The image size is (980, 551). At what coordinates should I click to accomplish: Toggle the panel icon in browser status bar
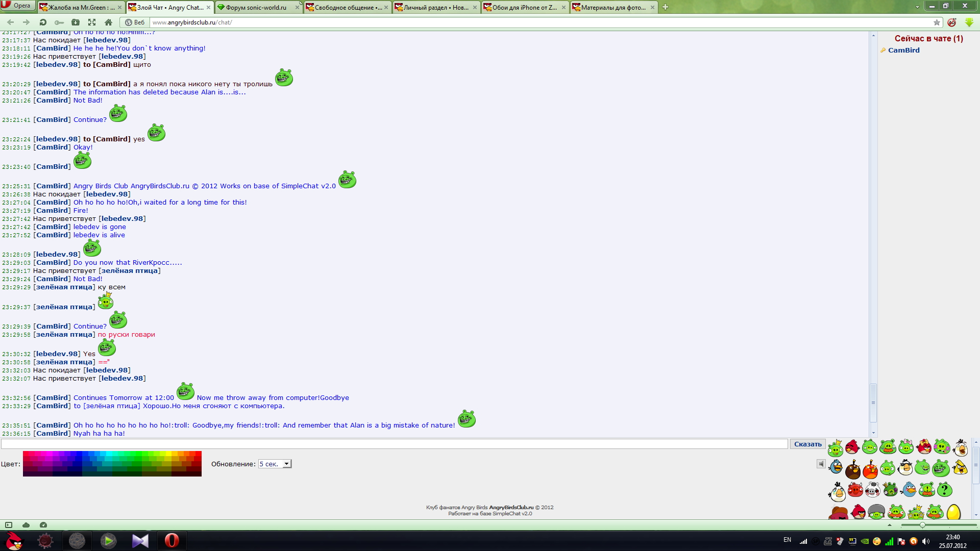click(9, 525)
